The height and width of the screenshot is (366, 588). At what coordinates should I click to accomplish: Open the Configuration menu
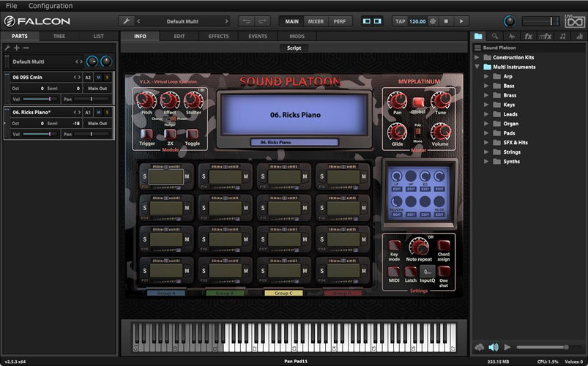click(x=50, y=6)
